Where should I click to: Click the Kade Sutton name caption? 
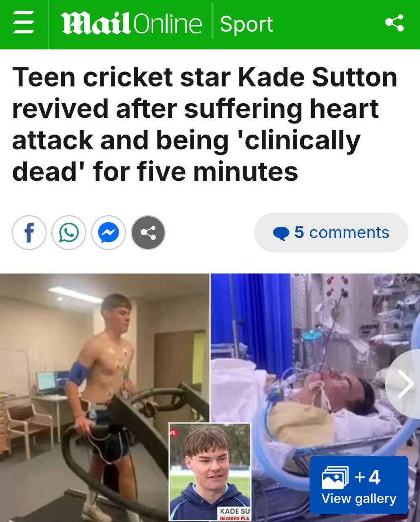click(234, 511)
